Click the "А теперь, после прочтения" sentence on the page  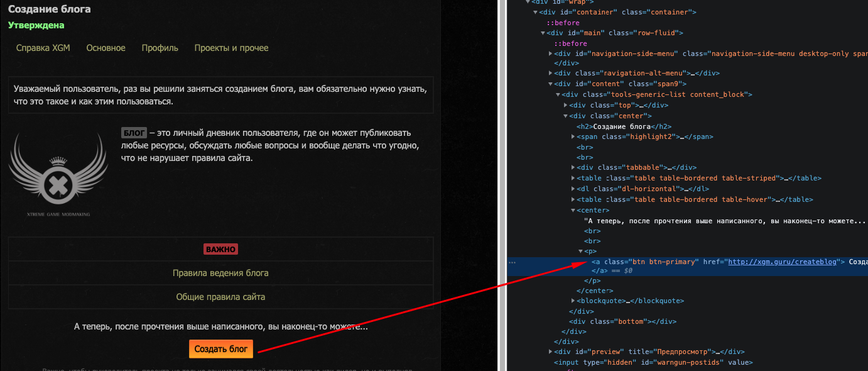coord(220,327)
